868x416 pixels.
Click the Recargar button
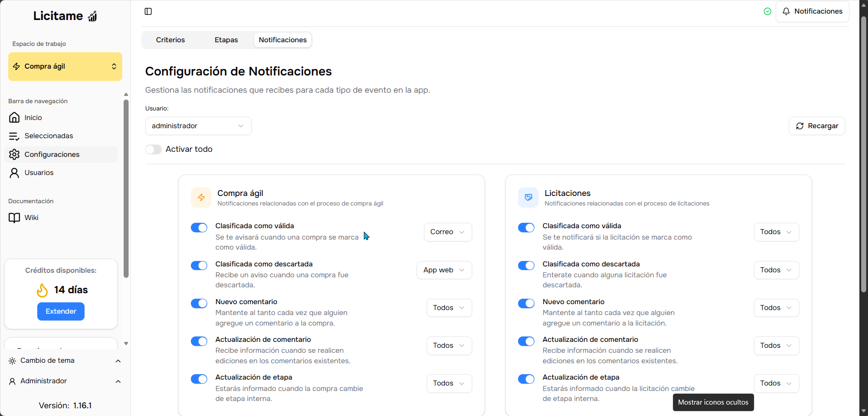pyautogui.click(x=817, y=126)
